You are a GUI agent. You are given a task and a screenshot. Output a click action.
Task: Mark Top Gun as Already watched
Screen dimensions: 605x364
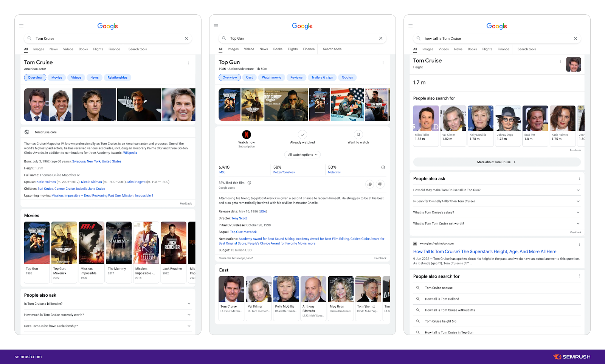coord(302,135)
